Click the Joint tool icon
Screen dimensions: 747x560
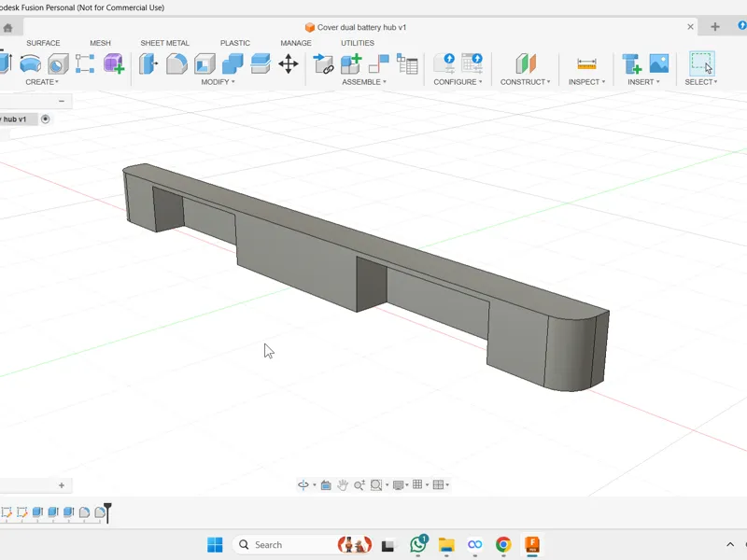[x=379, y=63]
